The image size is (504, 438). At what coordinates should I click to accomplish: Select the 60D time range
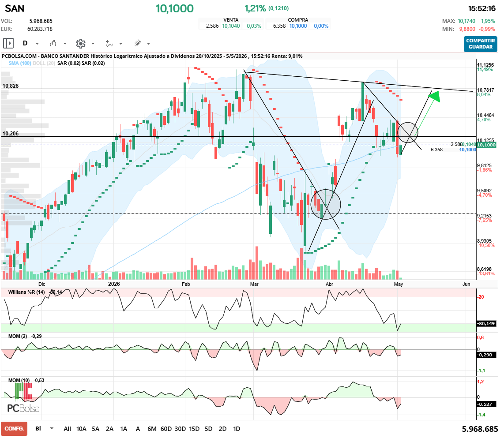point(166,429)
